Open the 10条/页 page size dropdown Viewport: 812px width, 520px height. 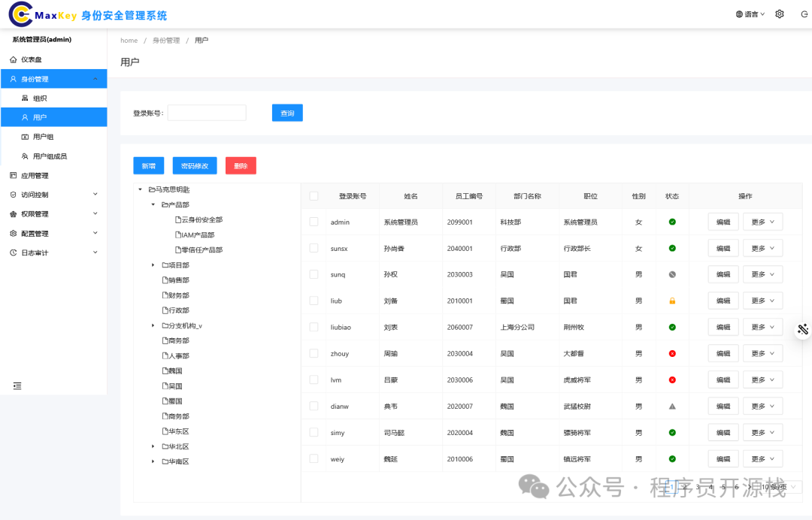[777, 485]
